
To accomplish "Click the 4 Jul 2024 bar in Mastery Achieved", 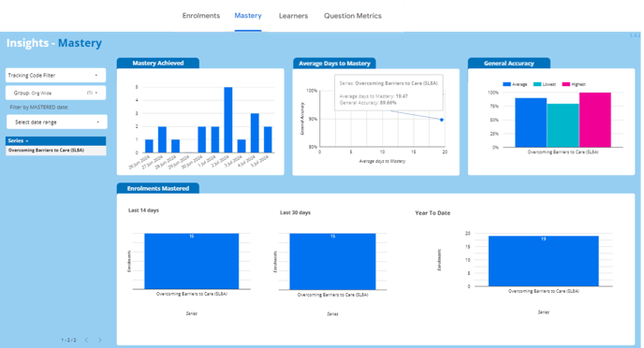I will click(x=255, y=133).
